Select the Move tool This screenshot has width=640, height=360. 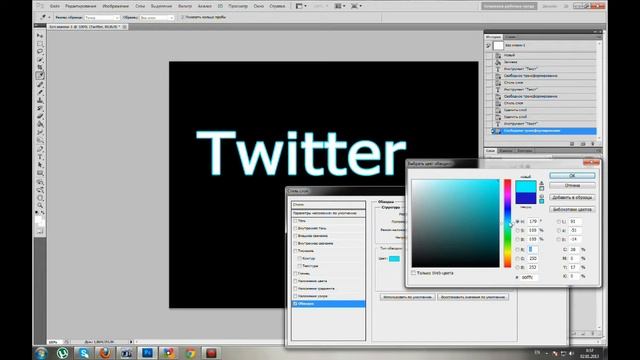40,36
